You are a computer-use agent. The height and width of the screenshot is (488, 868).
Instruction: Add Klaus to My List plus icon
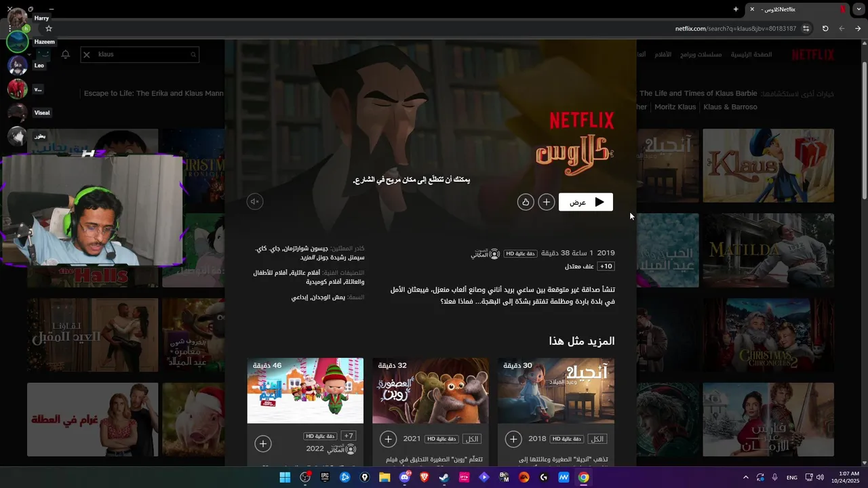tap(547, 202)
